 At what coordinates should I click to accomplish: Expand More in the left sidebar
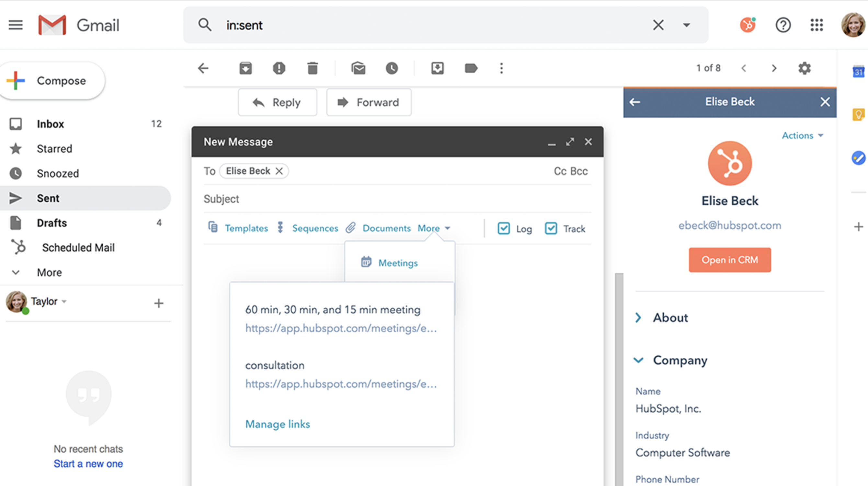tap(86, 272)
